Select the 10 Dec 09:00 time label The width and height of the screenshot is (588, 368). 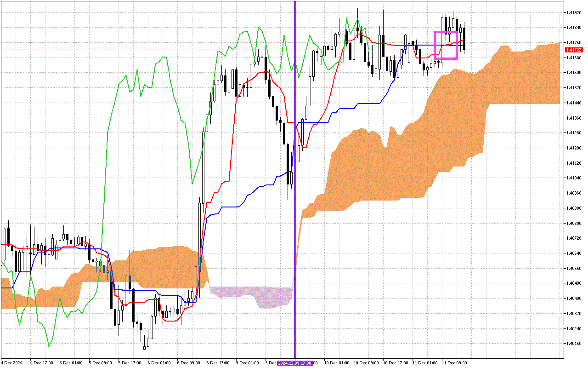click(x=367, y=363)
